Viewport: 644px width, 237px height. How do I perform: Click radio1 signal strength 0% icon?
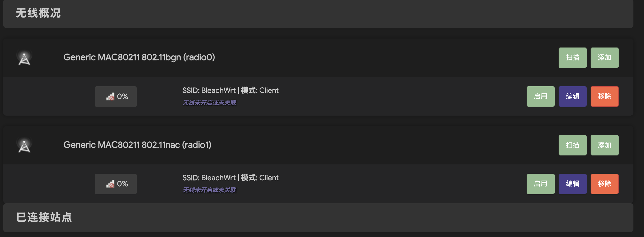pyautogui.click(x=110, y=184)
